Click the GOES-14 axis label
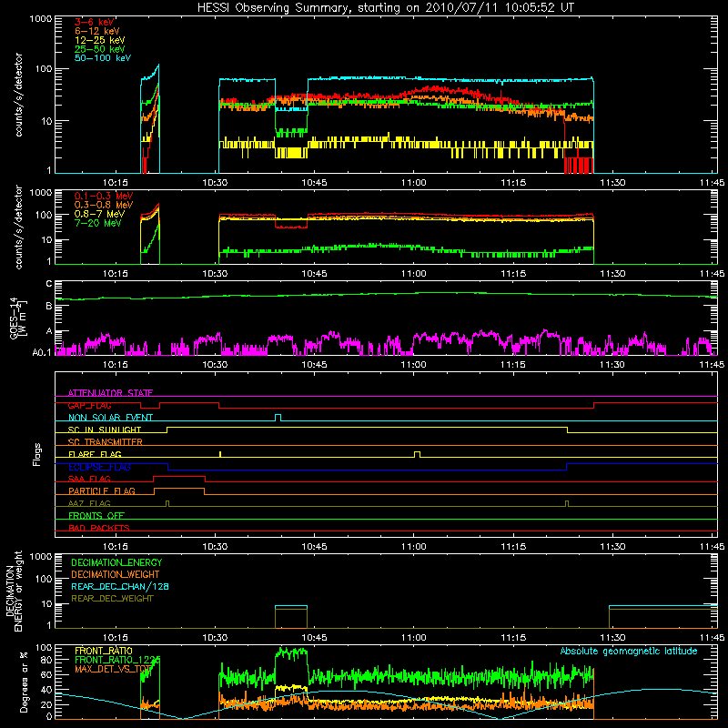This screenshot has width=728, height=728. point(14,318)
